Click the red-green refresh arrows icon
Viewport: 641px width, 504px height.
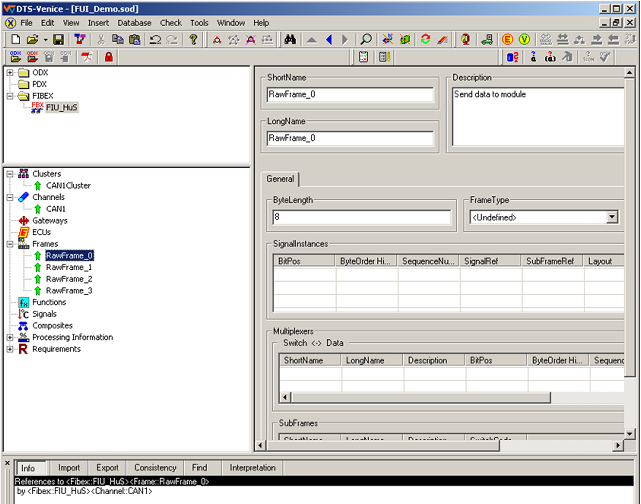(425, 40)
